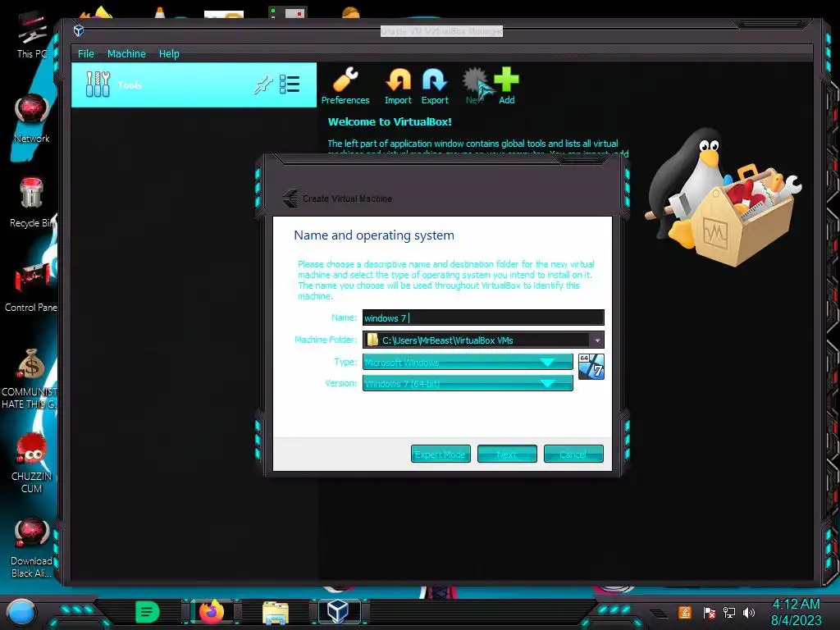Click the network tray icon

[729, 612]
